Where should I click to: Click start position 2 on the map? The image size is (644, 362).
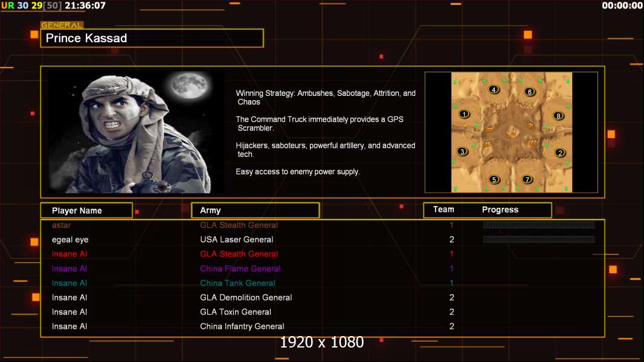coord(560,153)
